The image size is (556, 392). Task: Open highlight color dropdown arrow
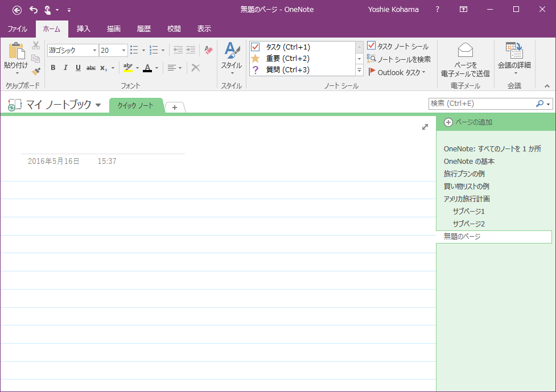(137, 68)
